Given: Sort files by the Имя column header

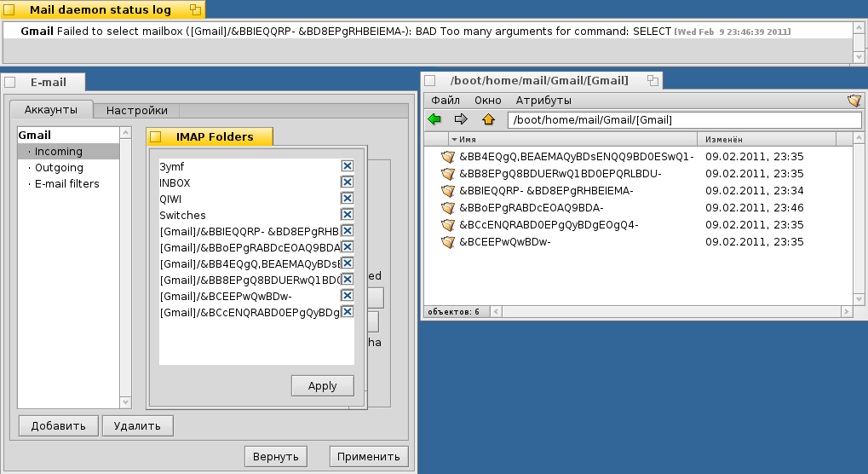Looking at the screenshot, I should click(572, 139).
